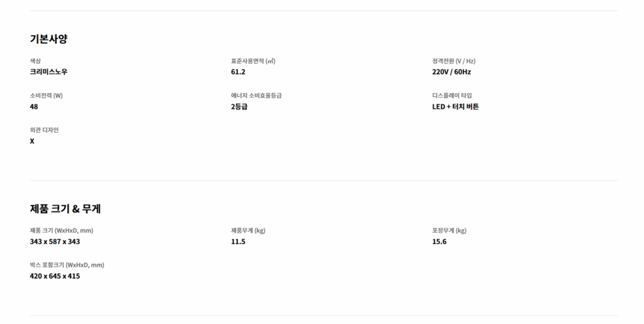Click the 디스플레이 타입 label
Image resolution: width=644 pixels, height=324 pixels.
click(x=452, y=96)
